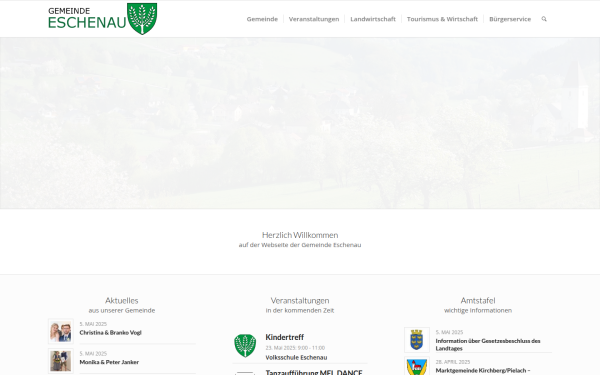Open Information über Gesetzesbeschluss des Landtages
This screenshot has width=600, height=375.
tap(488, 344)
